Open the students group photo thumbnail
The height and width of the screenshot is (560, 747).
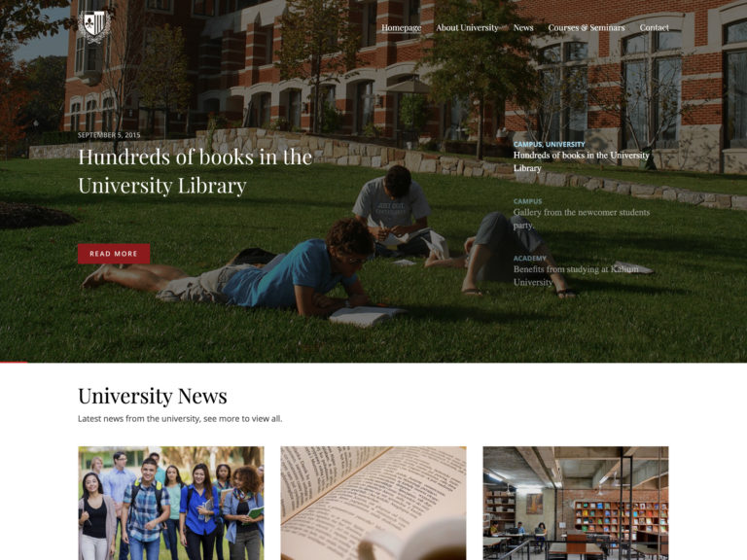(x=171, y=503)
